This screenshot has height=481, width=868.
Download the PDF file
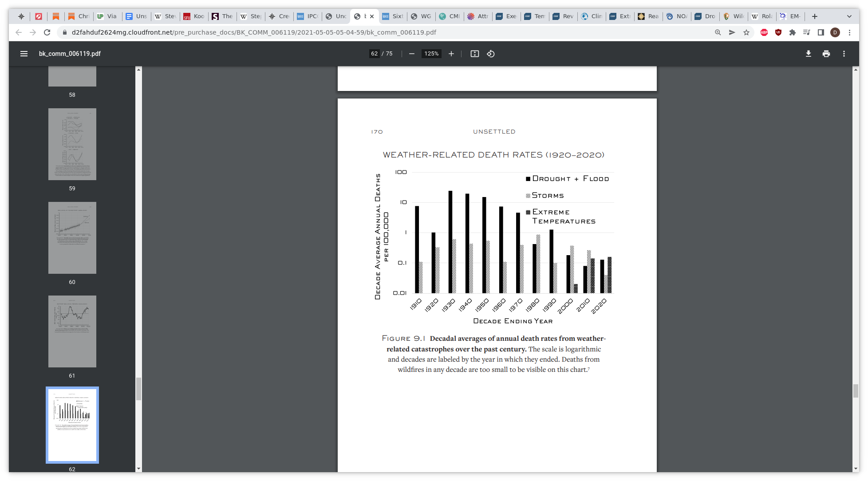[808, 54]
